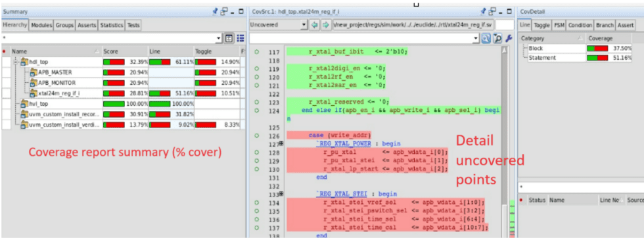The image size is (644, 238).
Task: Expand the REG_XTAL_STEI code block at line 133
Action: 281,193
